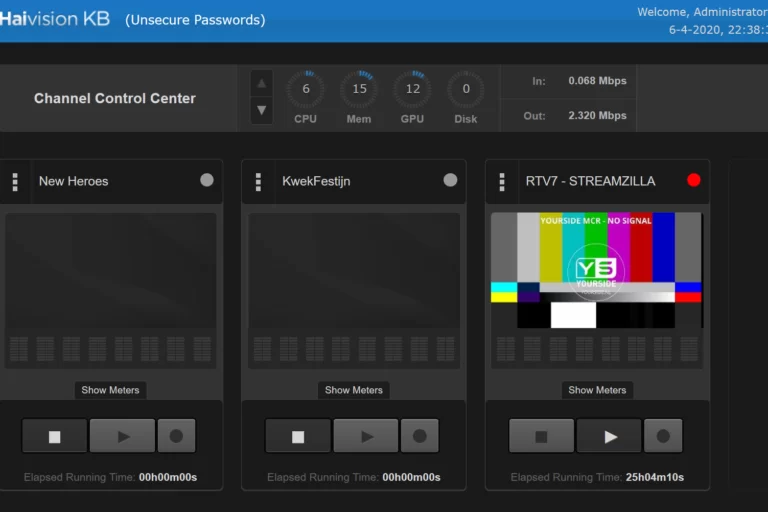768x512 pixels.
Task: Click the Disk usage gauge
Action: [466, 89]
